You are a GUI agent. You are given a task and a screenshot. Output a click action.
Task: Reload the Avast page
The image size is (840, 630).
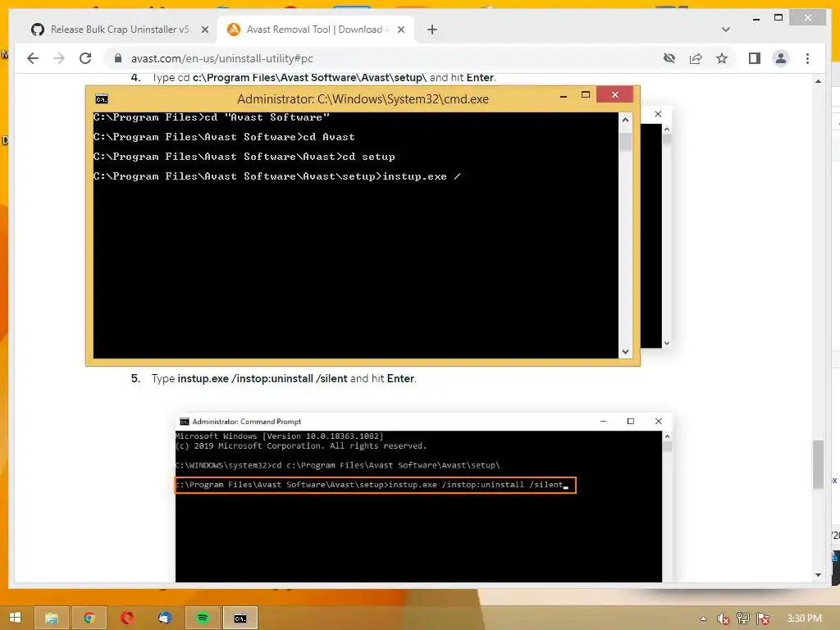[x=85, y=58]
